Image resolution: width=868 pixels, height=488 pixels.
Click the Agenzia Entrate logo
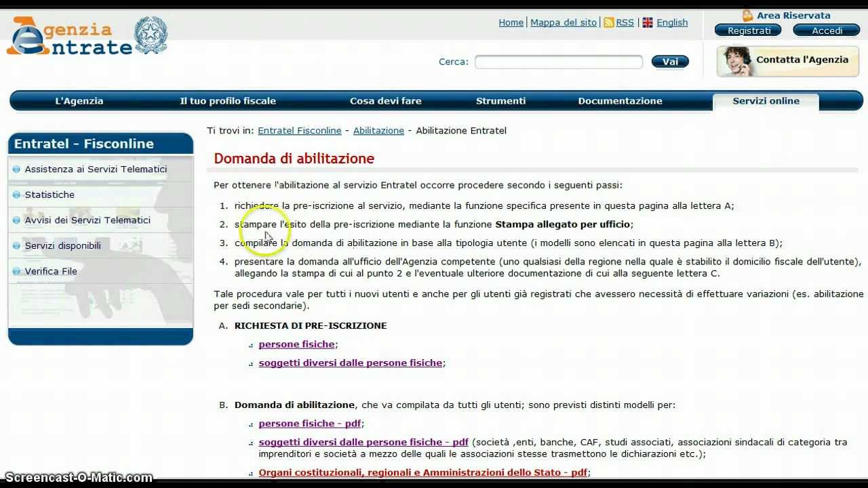click(69, 37)
